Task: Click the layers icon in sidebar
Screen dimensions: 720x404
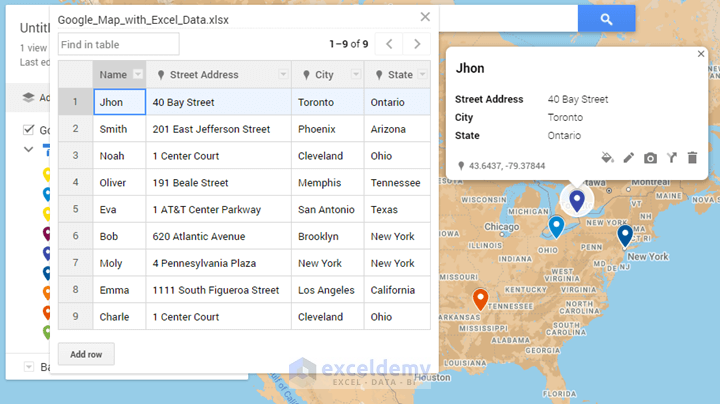Action: coord(28,97)
